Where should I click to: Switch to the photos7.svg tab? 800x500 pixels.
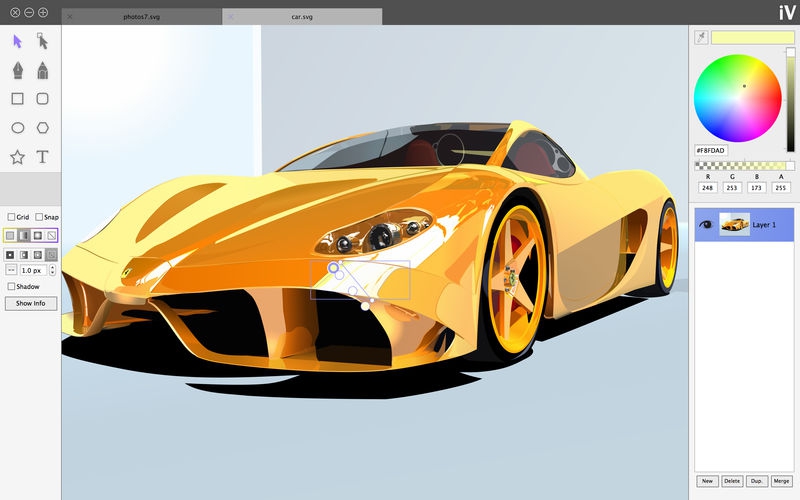141,16
